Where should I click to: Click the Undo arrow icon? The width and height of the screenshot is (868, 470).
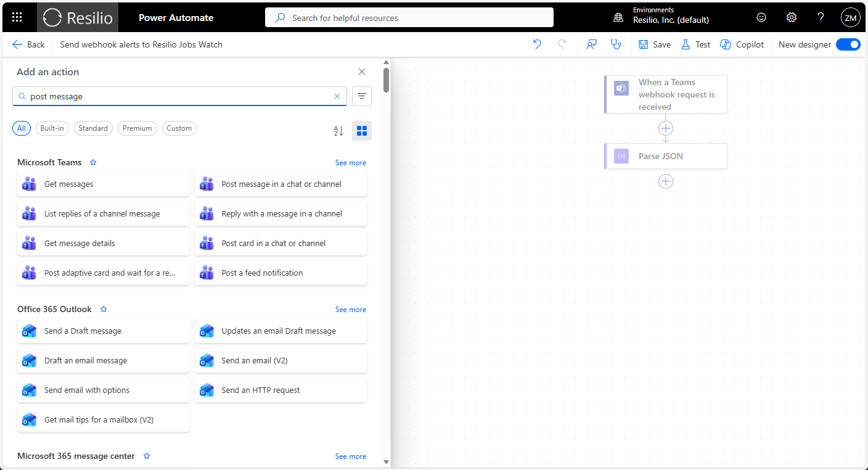pyautogui.click(x=537, y=44)
